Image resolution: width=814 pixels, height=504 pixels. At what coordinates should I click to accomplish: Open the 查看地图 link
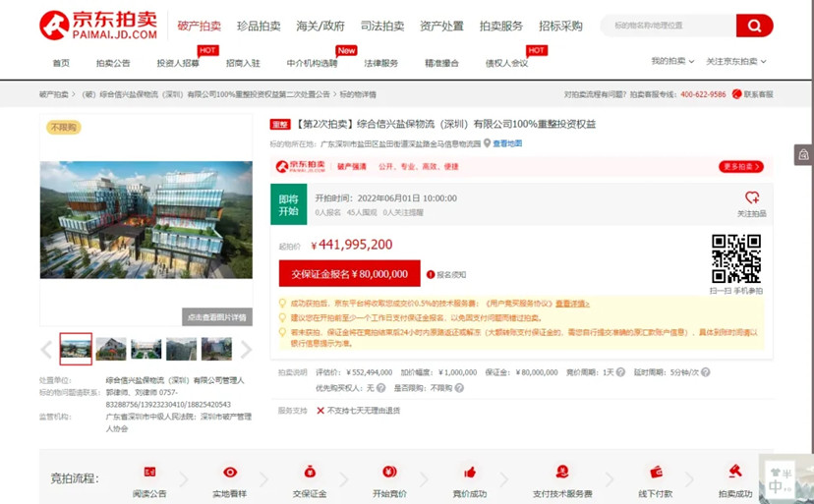coord(507,143)
